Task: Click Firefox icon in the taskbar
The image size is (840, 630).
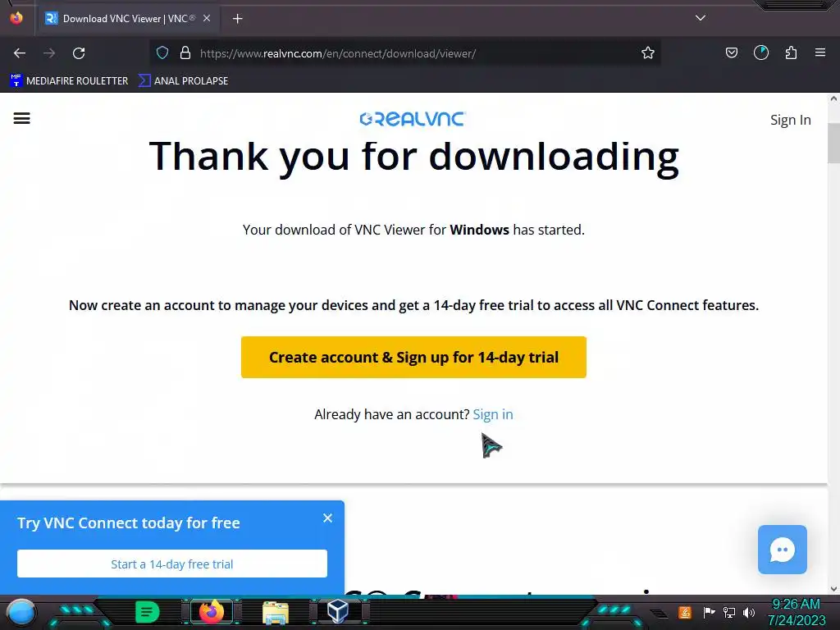Action: [211, 612]
